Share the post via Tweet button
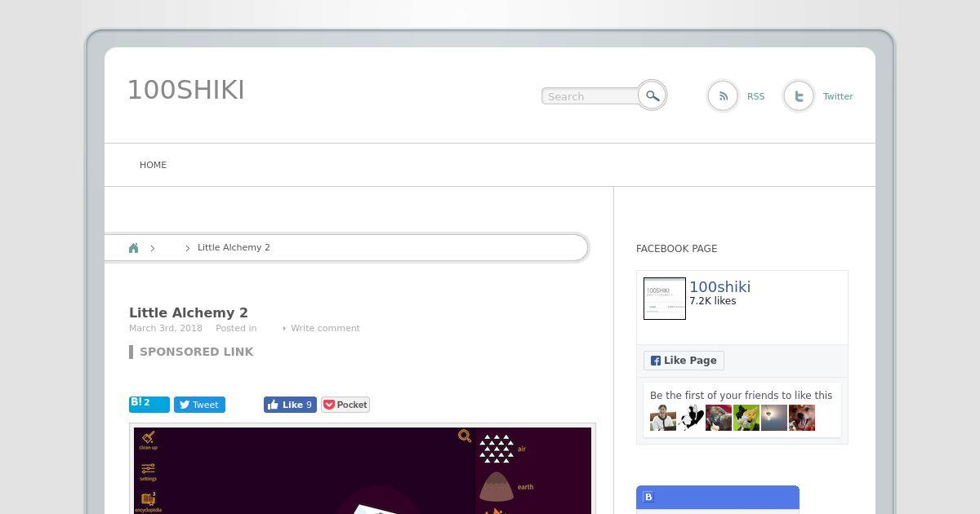The height and width of the screenshot is (514, 980). tap(199, 405)
